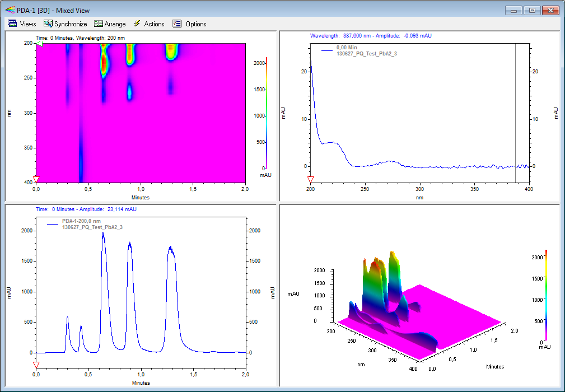Open Options via its checklist icon
The height and width of the screenshot is (392, 565).
coord(178,24)
